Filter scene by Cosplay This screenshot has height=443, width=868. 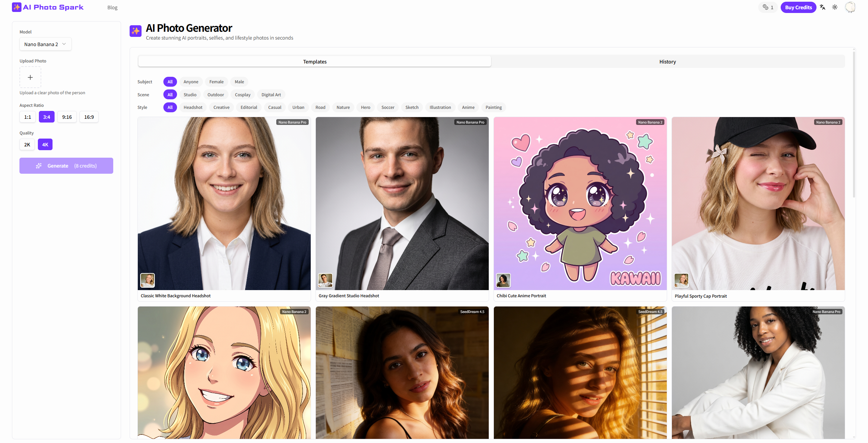pos(243,95)
